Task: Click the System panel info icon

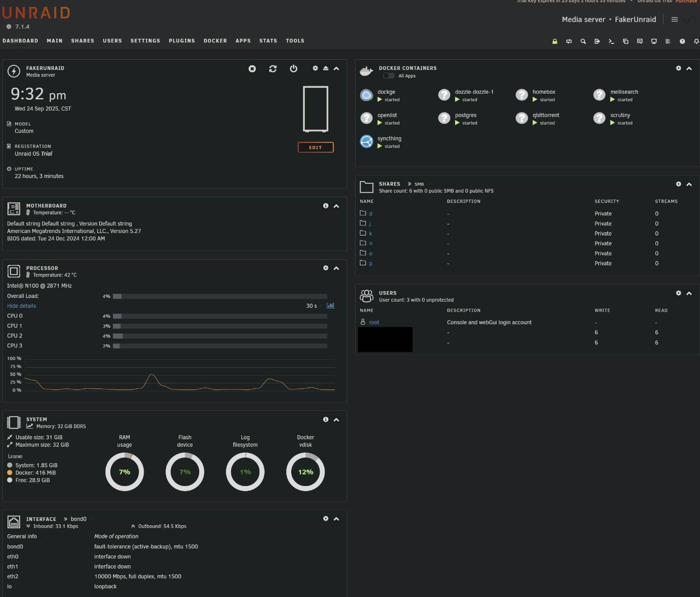Action: 326,419
